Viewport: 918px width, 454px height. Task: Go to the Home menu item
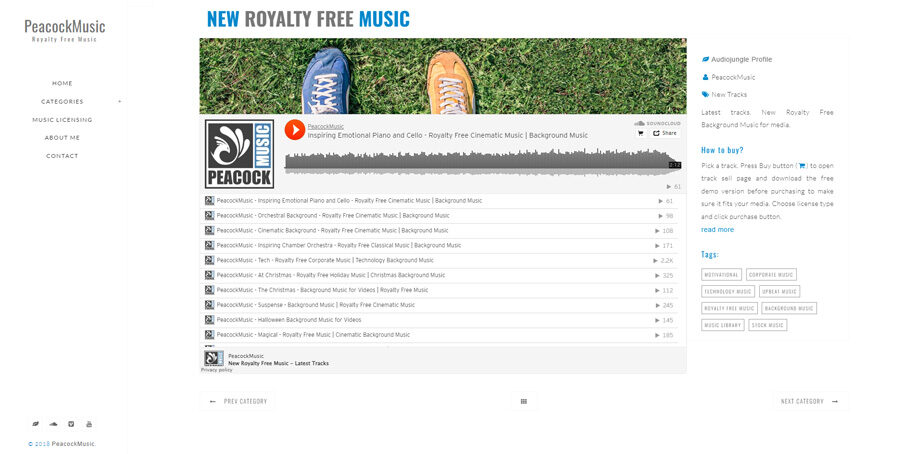62,83
